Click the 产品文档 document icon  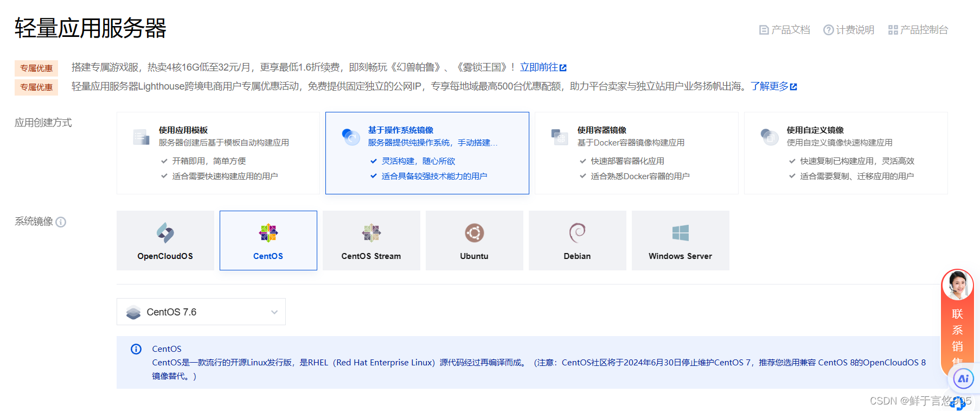[764, 30]
